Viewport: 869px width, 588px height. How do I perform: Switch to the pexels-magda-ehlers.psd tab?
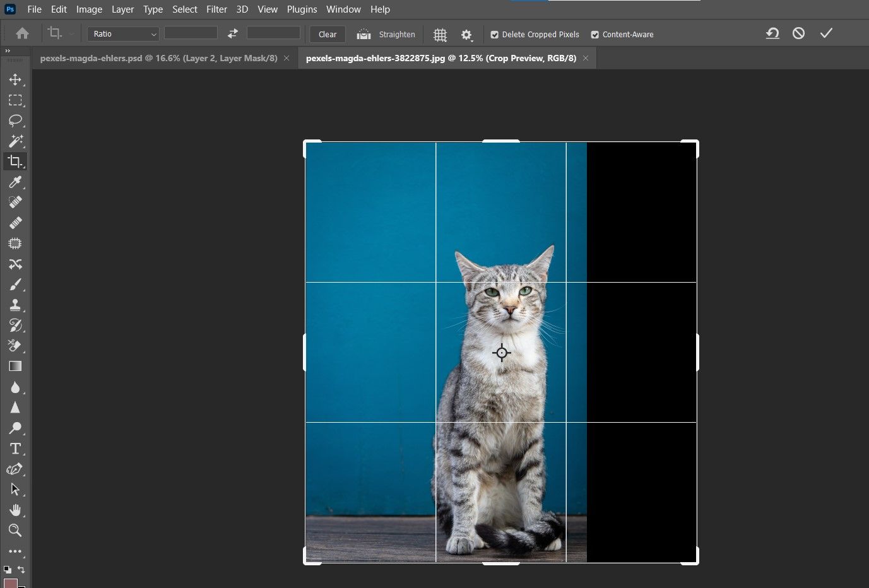point(158,58)
